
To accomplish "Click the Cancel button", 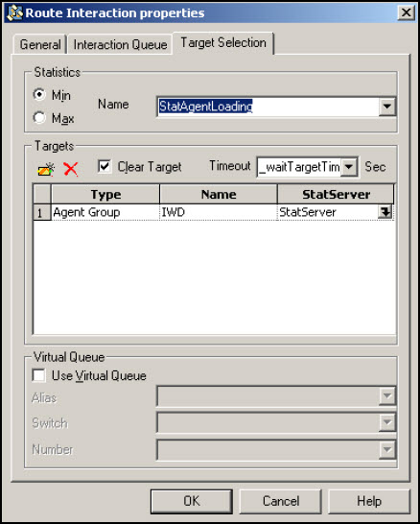I will click(x=281, y=501).
